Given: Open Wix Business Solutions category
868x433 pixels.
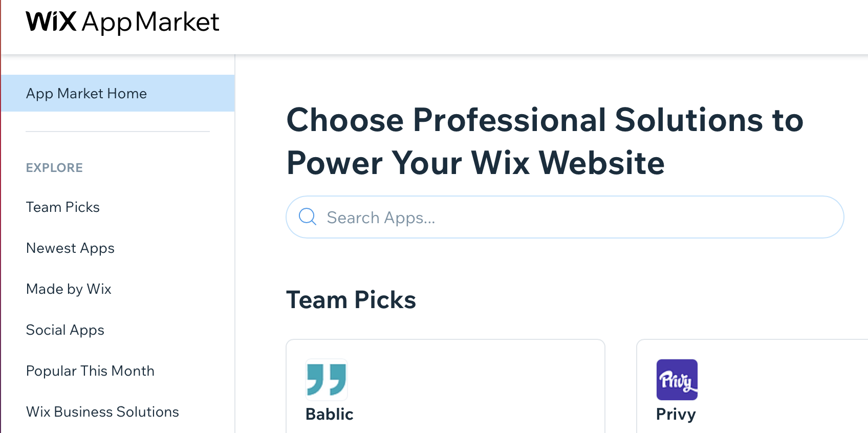Looking at the screenshot, I should click(x=102, y=412).
